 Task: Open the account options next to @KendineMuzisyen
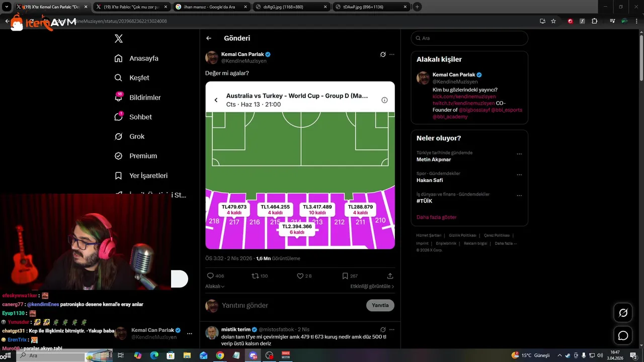click(x=190, y=333)
